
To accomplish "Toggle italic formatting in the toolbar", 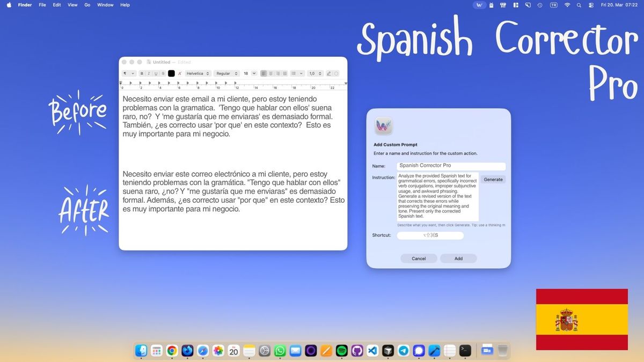I will pyautogui.click(x=149, y=73).
